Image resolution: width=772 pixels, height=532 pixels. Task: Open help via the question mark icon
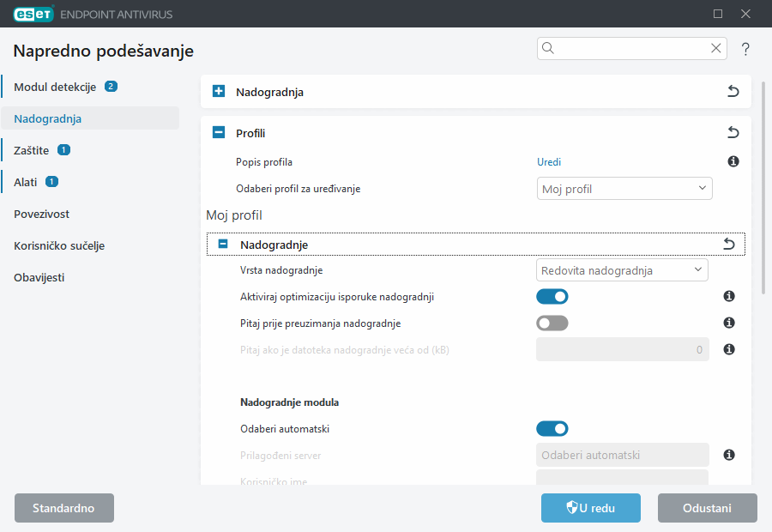tap(745, 49)
